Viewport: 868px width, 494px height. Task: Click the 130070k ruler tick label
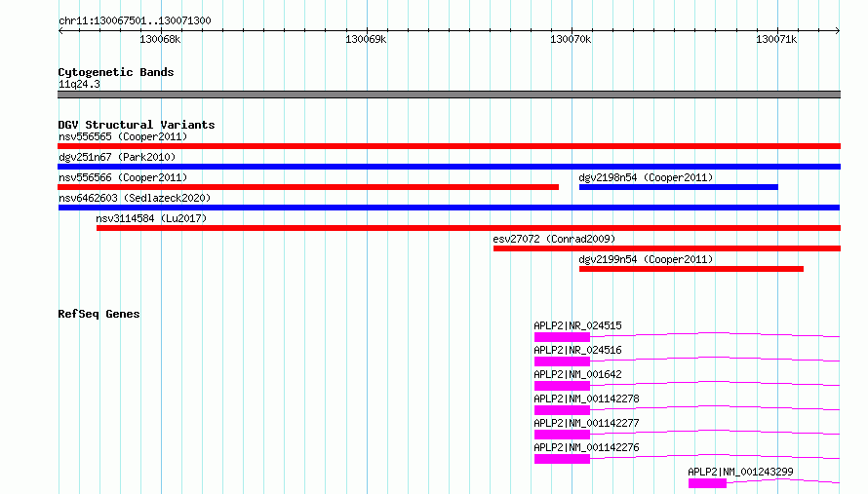571,39
